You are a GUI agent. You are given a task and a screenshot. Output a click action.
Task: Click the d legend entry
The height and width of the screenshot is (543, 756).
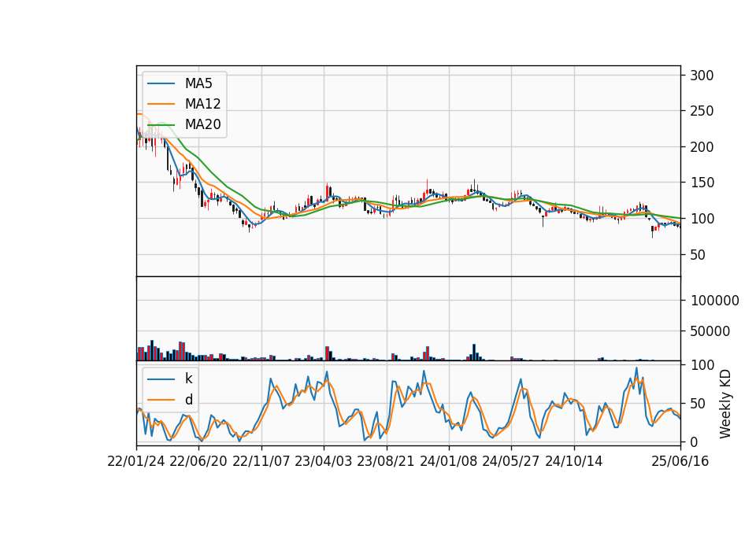(170, 400)
